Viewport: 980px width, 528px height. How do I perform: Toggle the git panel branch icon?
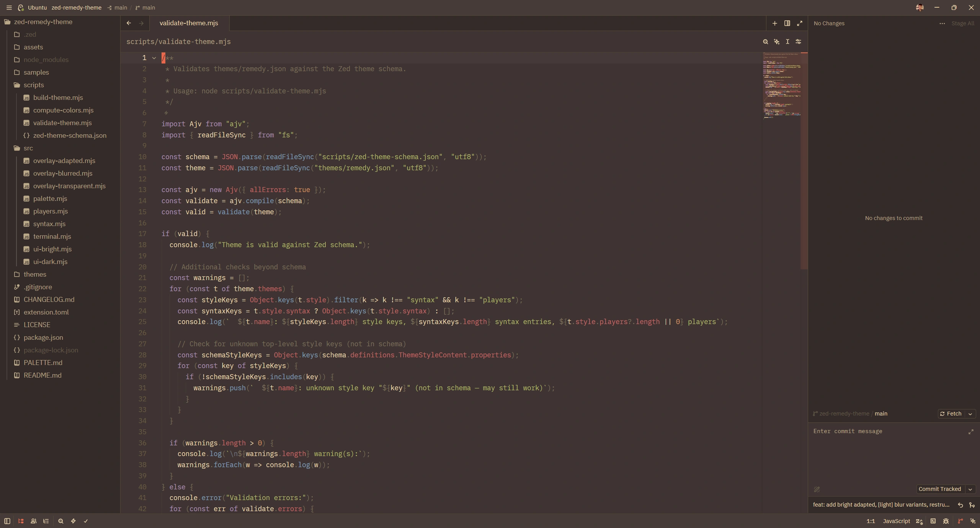tap(960, 521)
